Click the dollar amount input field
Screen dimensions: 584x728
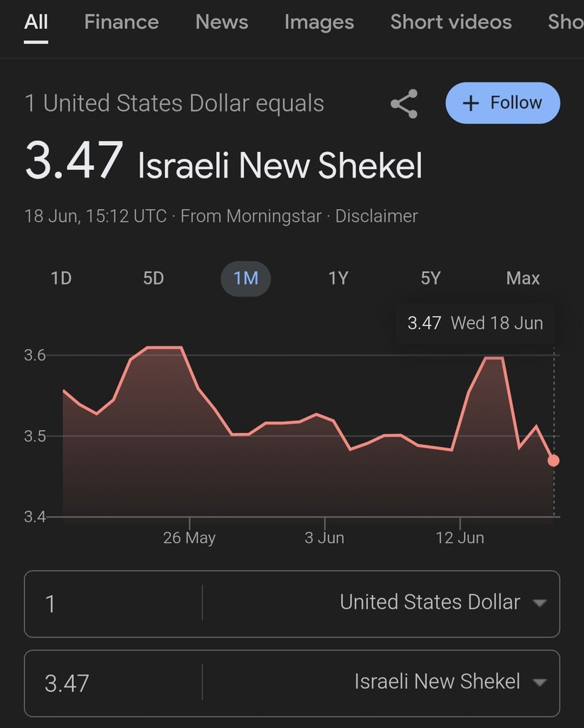click(113, 604)
